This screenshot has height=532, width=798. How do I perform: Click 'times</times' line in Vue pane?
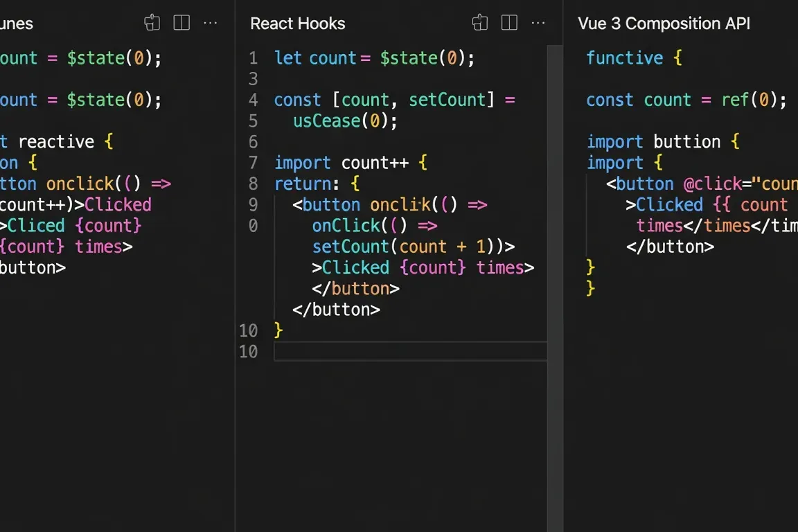pos(716,226)
